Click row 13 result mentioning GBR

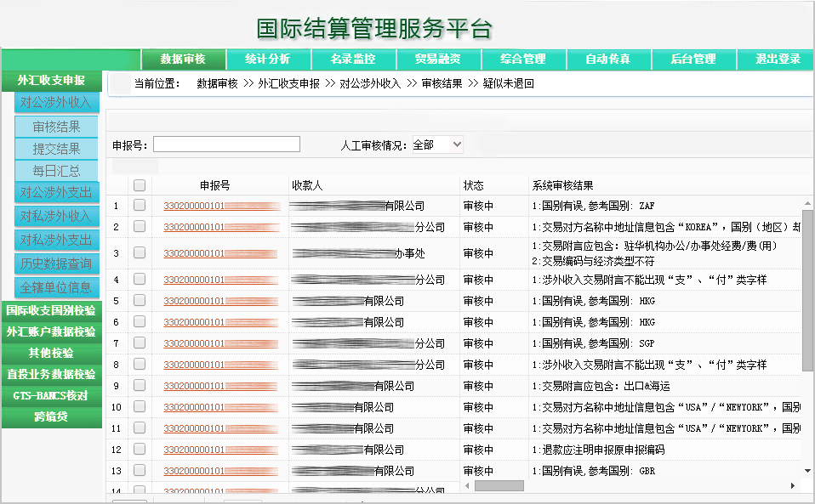click(x=593, y=472)
